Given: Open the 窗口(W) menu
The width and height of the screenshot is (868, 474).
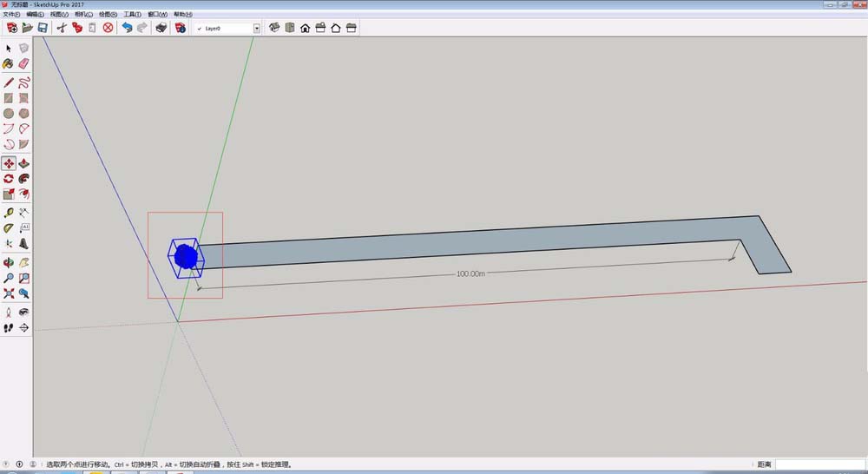Looking at the screenshot, I should [x=157, y=15].
